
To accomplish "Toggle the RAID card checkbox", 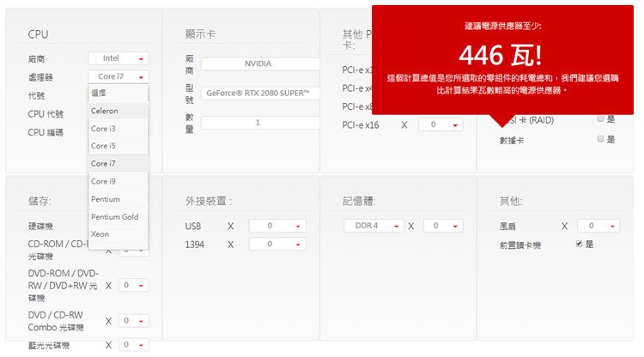I will [600, 118].
